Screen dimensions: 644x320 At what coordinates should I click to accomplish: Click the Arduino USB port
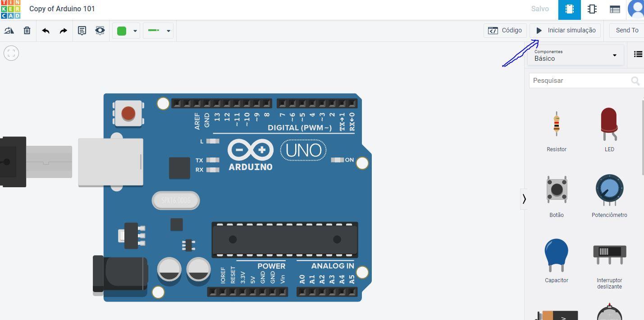111,162
